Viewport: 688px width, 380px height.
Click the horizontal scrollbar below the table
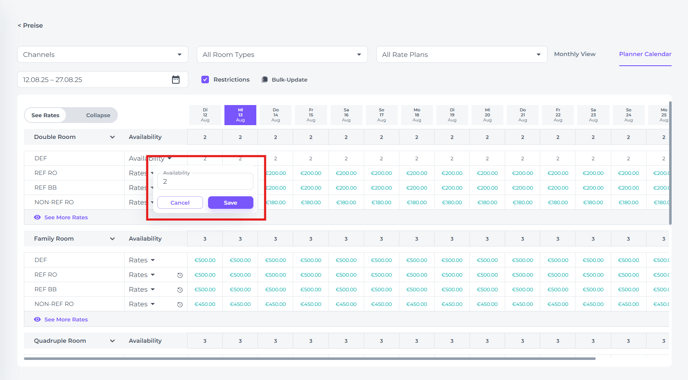pyautogui.click(x=309, y=358)
